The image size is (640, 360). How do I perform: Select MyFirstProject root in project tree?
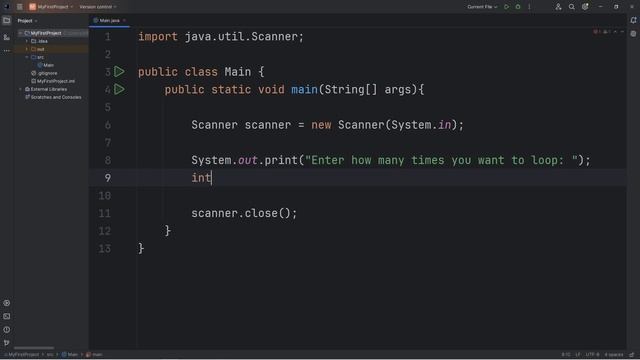pos(46,33)
